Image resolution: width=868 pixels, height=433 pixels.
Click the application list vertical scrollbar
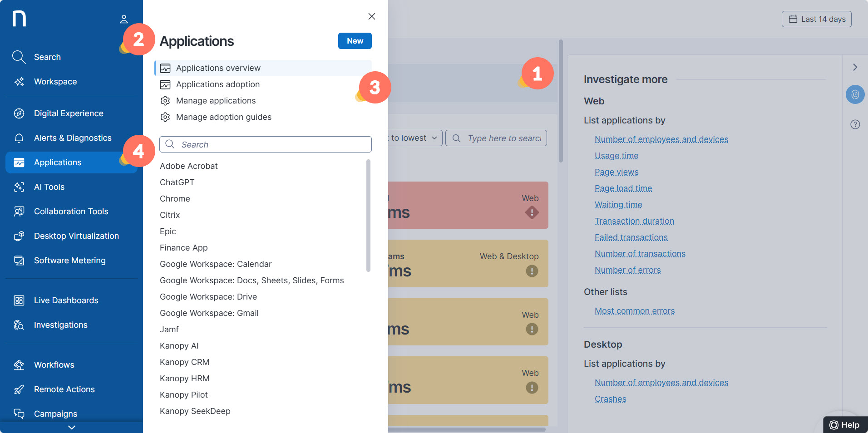coord(368,216)
